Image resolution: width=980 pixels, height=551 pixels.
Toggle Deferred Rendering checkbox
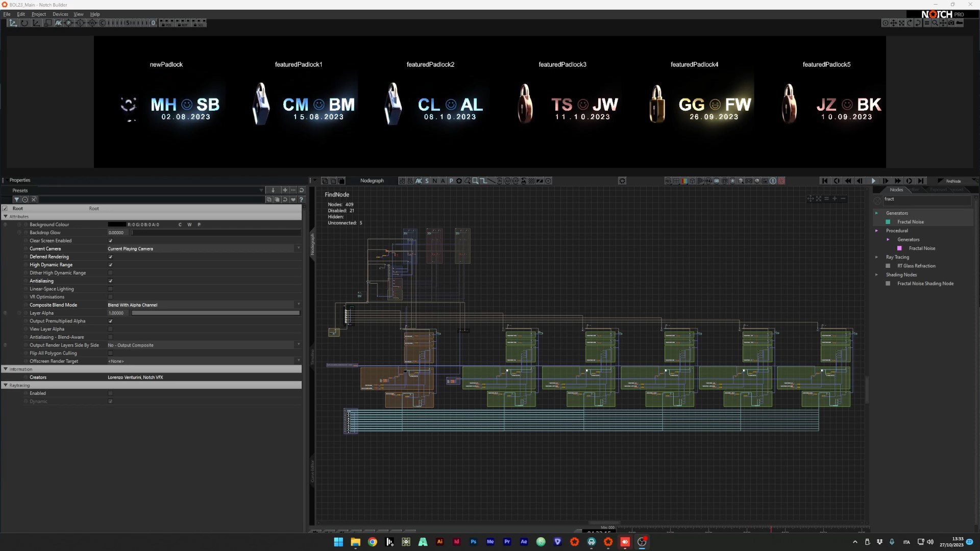(x=110, y=257)
